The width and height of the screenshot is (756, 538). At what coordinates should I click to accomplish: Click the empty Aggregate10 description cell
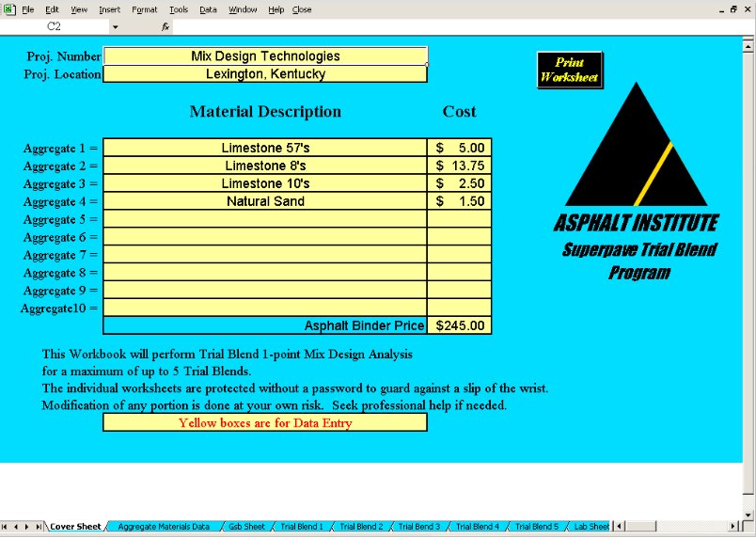(265, 308)
